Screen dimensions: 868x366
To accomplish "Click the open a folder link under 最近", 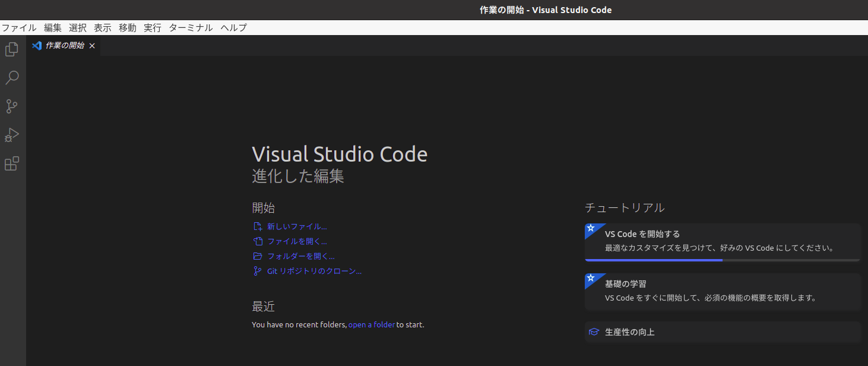I will [371, 324].
